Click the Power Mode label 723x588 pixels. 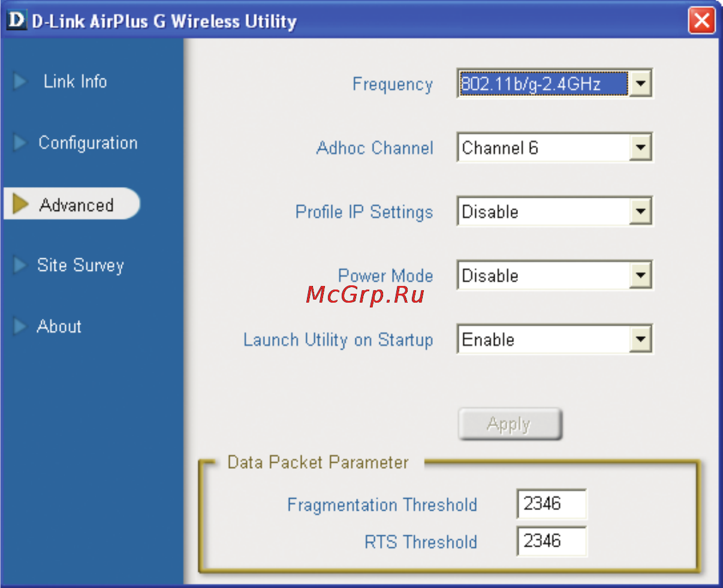tap(385, 276)
